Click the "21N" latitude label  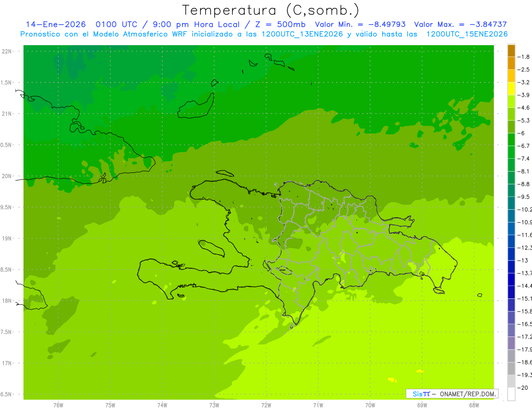click(x=7, y=114)
